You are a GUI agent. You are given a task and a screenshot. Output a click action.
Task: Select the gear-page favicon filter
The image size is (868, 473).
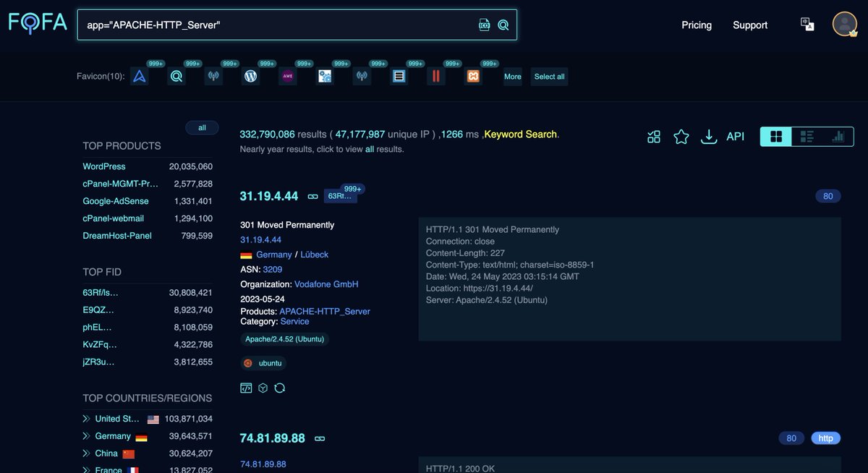tap(325, 76)
